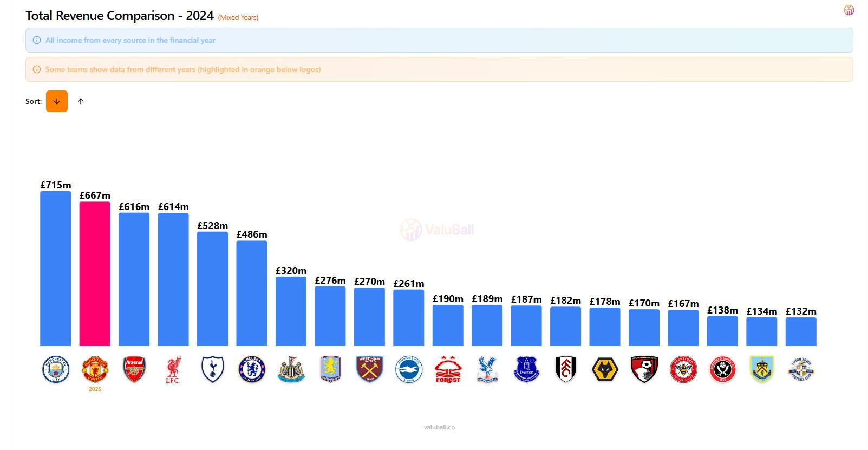Click the ValuBall icon in top corner
This screenshot has width=868, height=450.
[x=849, y=10]
